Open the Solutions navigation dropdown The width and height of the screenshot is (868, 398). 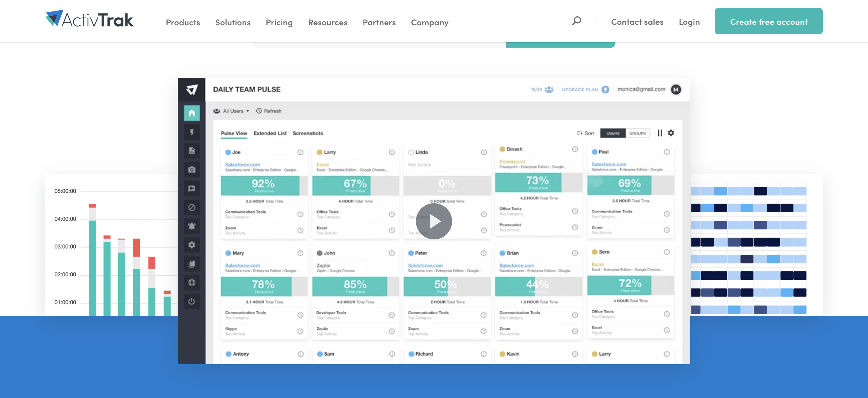[x=232, y=22]
